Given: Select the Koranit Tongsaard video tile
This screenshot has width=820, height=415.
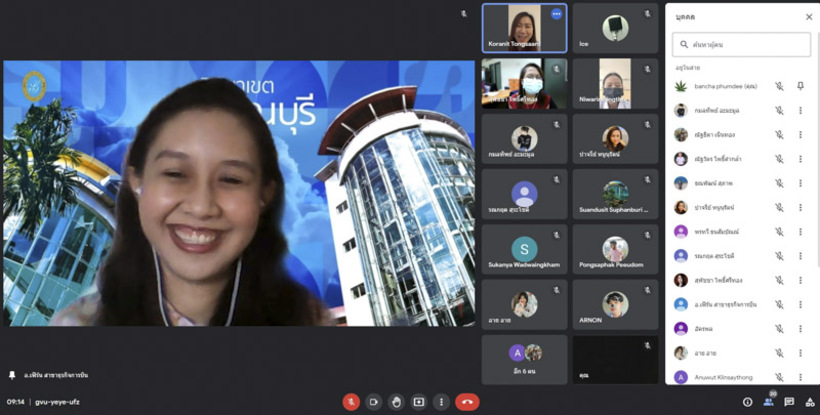Looking at the screenshot, I should 524,28.
